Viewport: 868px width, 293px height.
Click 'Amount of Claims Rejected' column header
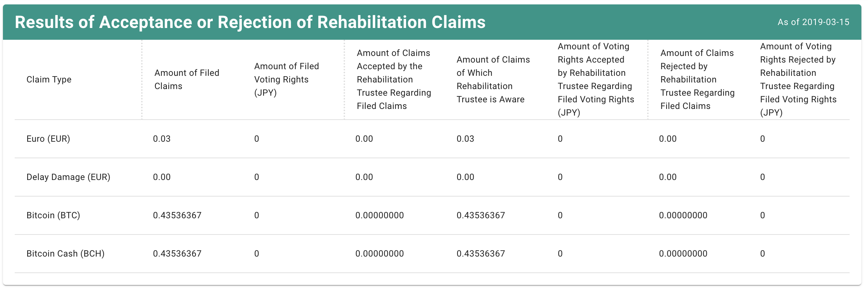pyautogui.click(x=697, y=80)
